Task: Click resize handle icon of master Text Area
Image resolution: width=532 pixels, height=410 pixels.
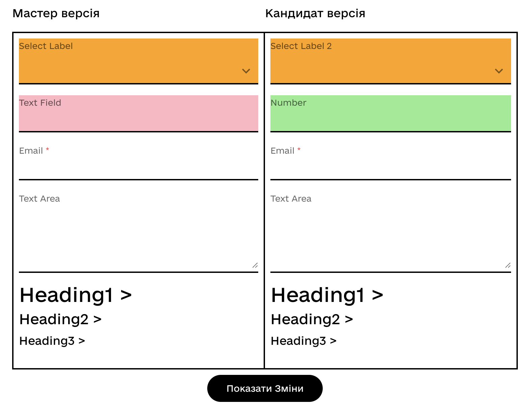Action: (255, 265)
